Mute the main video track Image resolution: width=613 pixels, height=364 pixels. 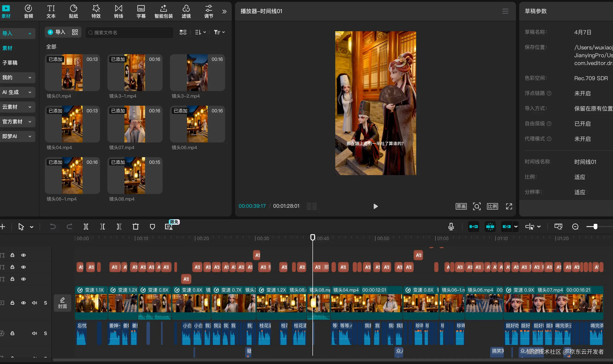pos(34,303)
